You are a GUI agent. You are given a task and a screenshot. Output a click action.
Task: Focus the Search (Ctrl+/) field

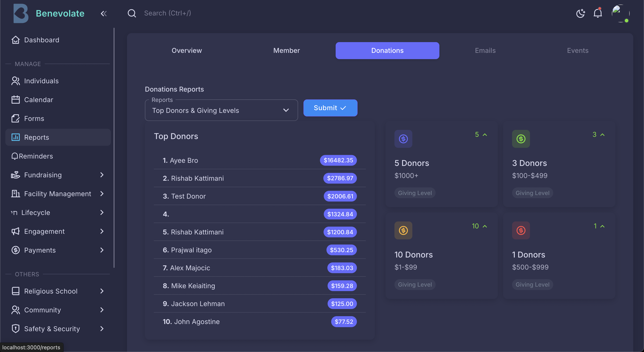(x=167, y=13)
